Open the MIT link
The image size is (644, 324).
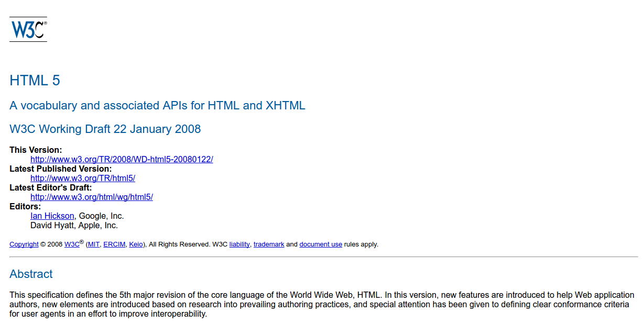pyautogui.click(x=94, y=244)
